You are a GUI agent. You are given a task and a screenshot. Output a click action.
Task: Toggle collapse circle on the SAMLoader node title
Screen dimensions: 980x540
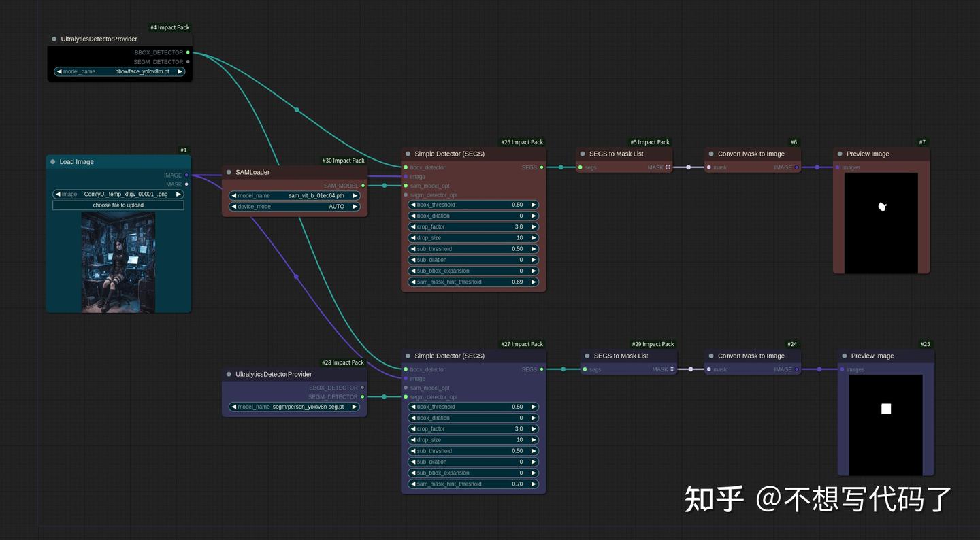[229, 172]
